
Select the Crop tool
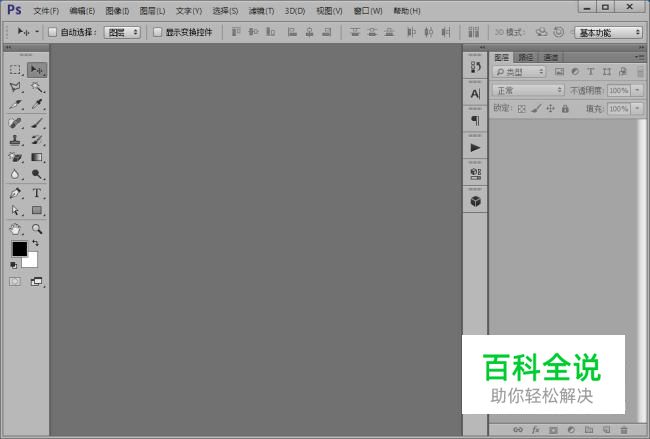15,104
